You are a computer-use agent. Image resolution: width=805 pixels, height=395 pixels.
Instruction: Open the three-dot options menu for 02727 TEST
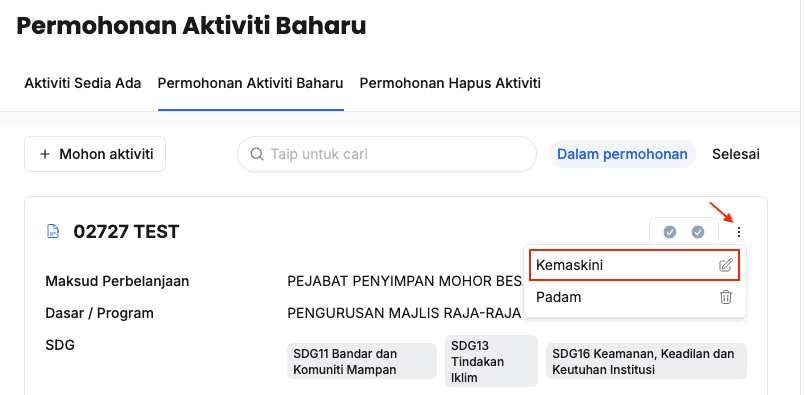[x=738, y=232]
